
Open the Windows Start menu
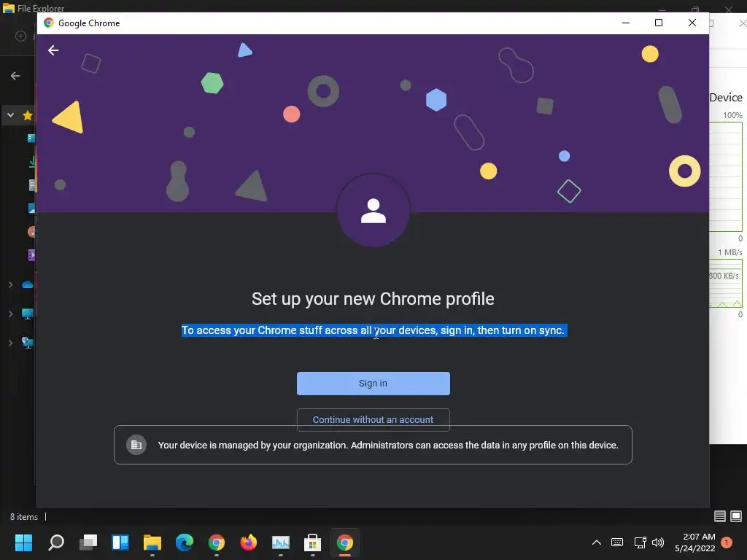(23, 542)
